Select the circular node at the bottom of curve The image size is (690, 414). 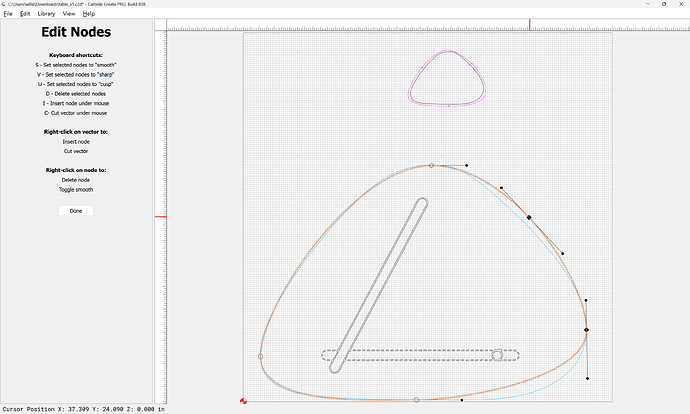click(x=416, y=400)
